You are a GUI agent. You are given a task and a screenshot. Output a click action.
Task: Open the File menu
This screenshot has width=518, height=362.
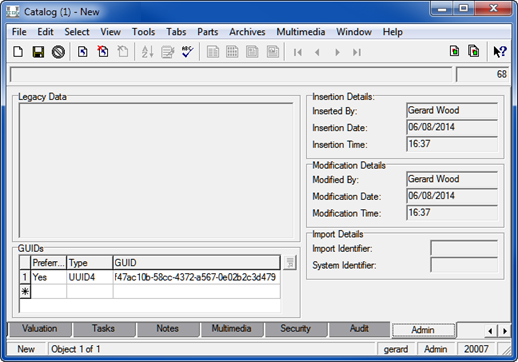tap(19, 32)
